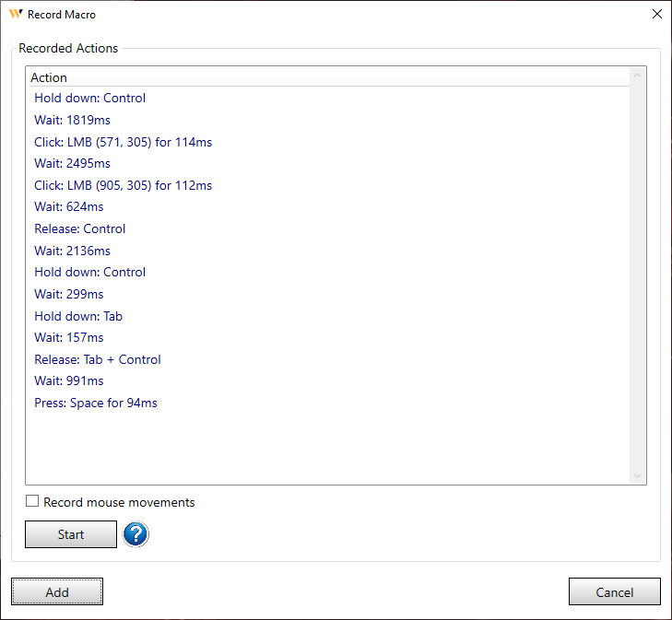Select 'Release: Control' row

[x=328, y=228]
